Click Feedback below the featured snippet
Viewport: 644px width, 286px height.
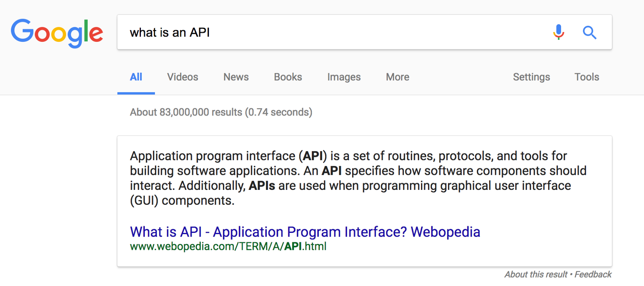(x=593, y=274)
